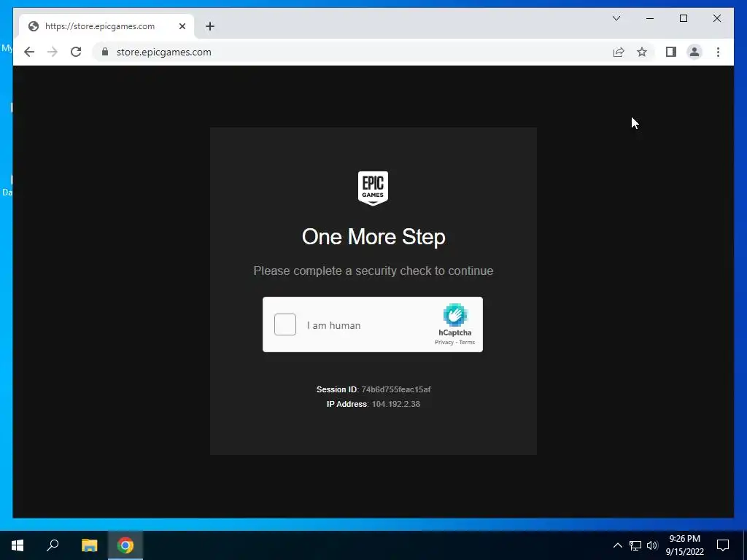Click the browser forward arrow
The image size is (747, 560).
53,52
